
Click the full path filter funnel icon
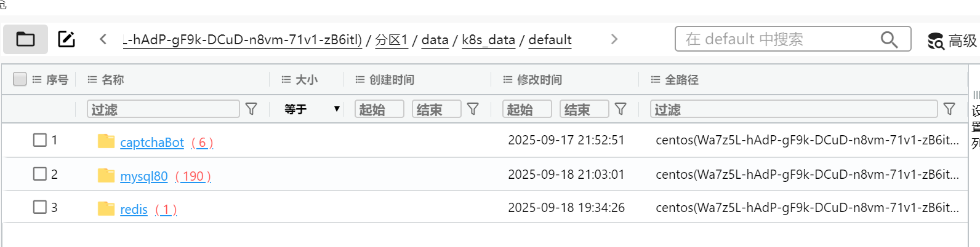pyautogui.click(x=949, y=109)
